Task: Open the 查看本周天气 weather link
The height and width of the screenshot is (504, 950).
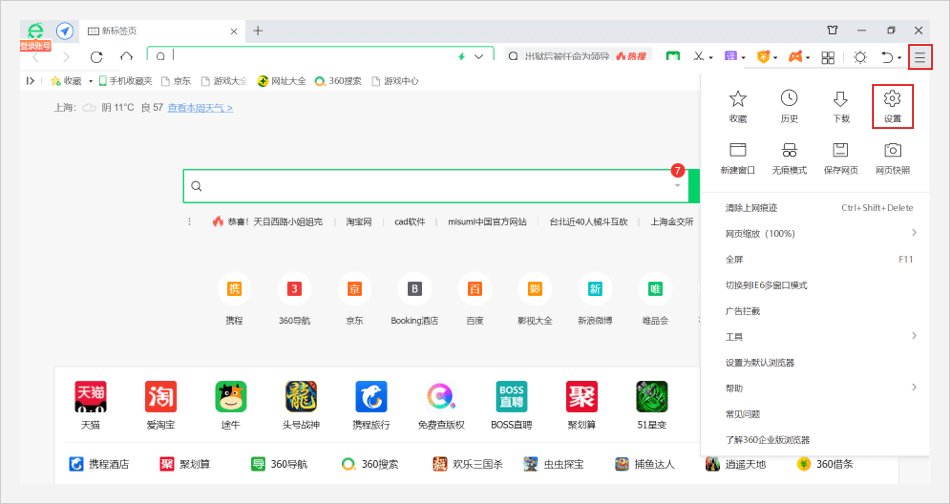Action: (201, 107)
